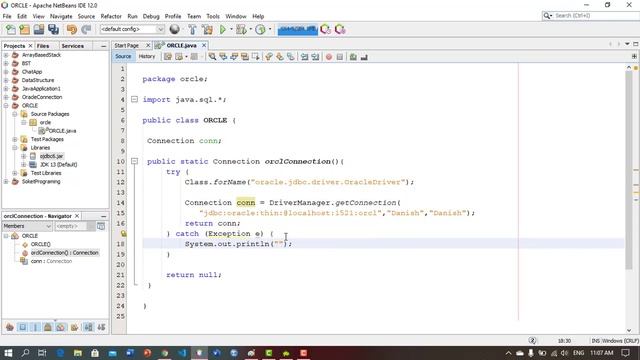
Task: Switch to the Start Page tab
Action: [127, 46]
